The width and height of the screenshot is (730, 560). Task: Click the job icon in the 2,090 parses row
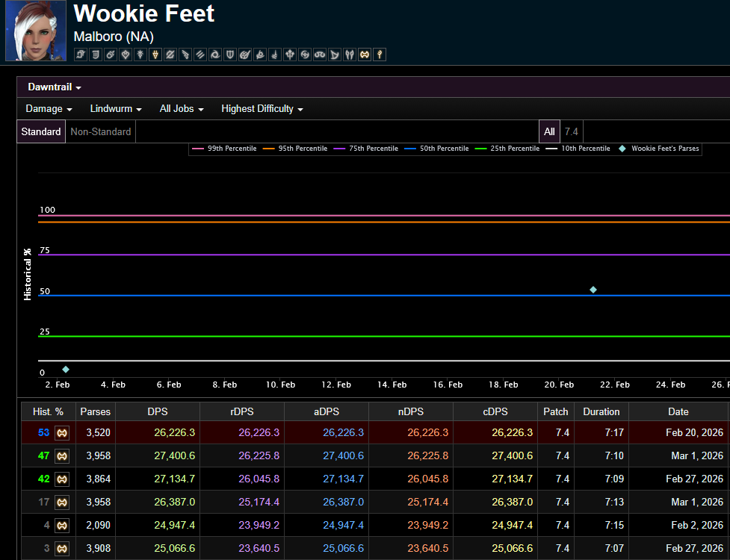point(63,525)
